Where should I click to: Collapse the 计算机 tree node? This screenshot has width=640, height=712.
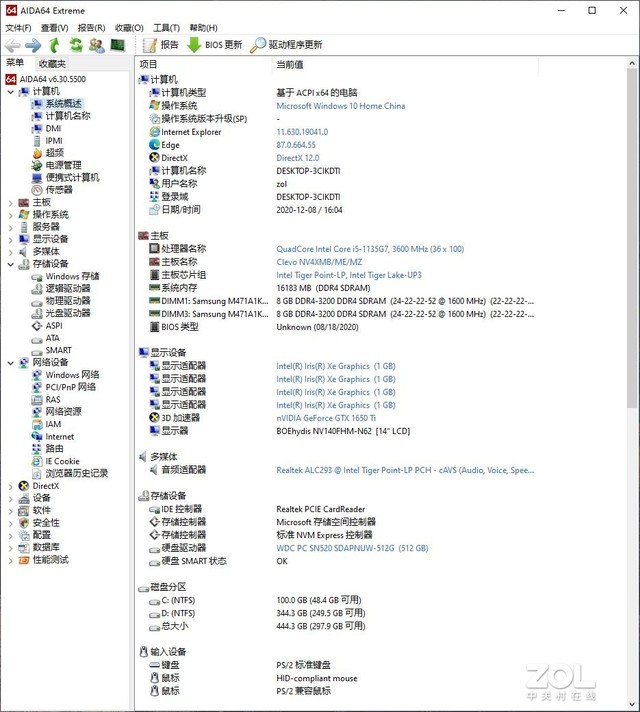click(x=10, y=92)
